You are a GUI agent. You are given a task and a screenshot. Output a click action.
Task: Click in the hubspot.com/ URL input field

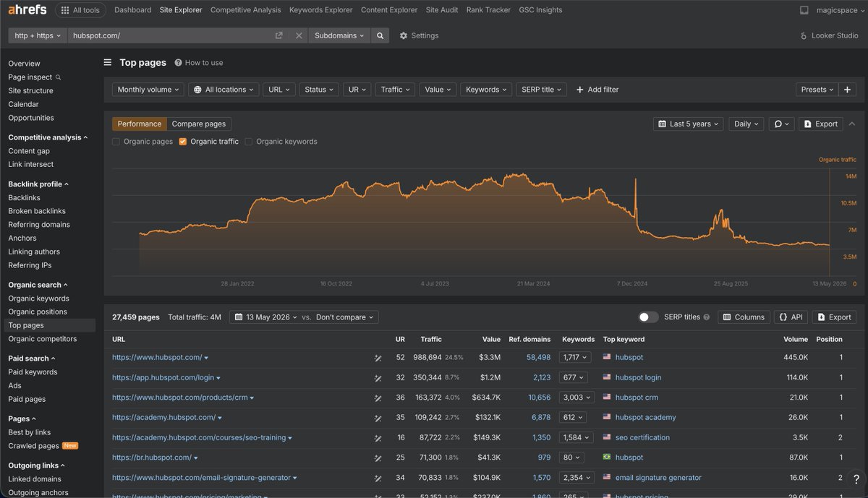[x=170, y=35]
